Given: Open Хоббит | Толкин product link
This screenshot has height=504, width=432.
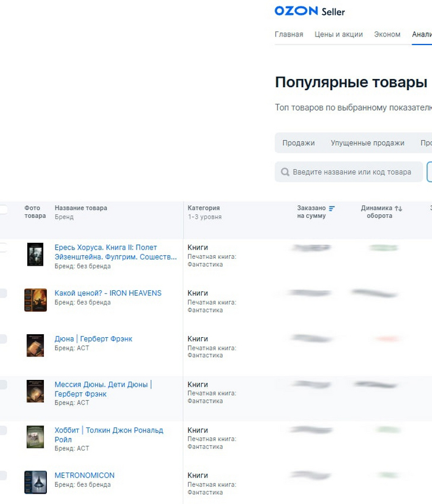Looking at the screenshot, I should pos(109,435).
